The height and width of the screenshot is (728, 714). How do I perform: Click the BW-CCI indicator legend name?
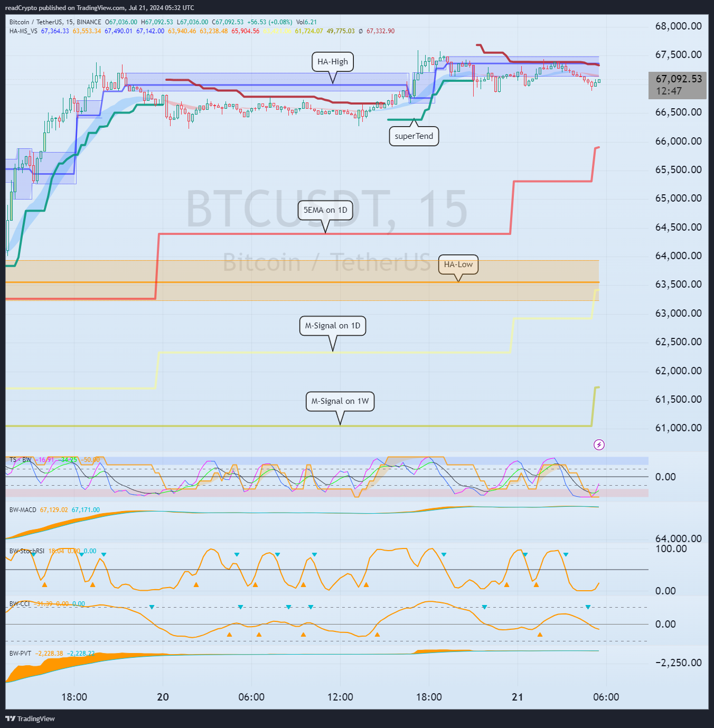pyautogui.click(x=20, y=604)
